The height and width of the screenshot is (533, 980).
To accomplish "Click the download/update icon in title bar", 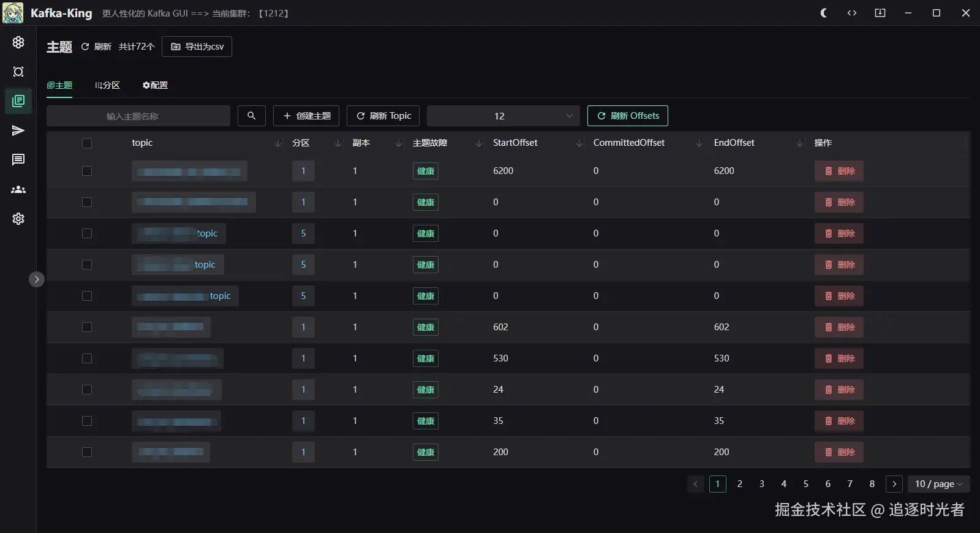I will [x=880, y=13].
